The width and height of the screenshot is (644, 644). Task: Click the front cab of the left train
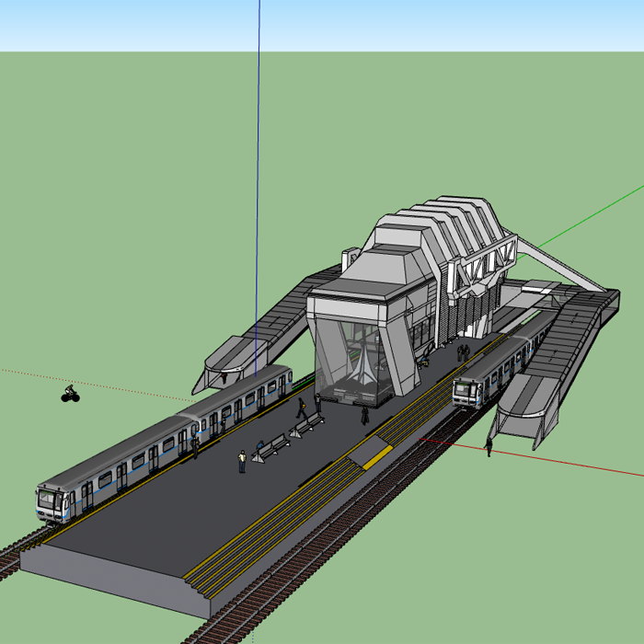[x=52, y=504]
